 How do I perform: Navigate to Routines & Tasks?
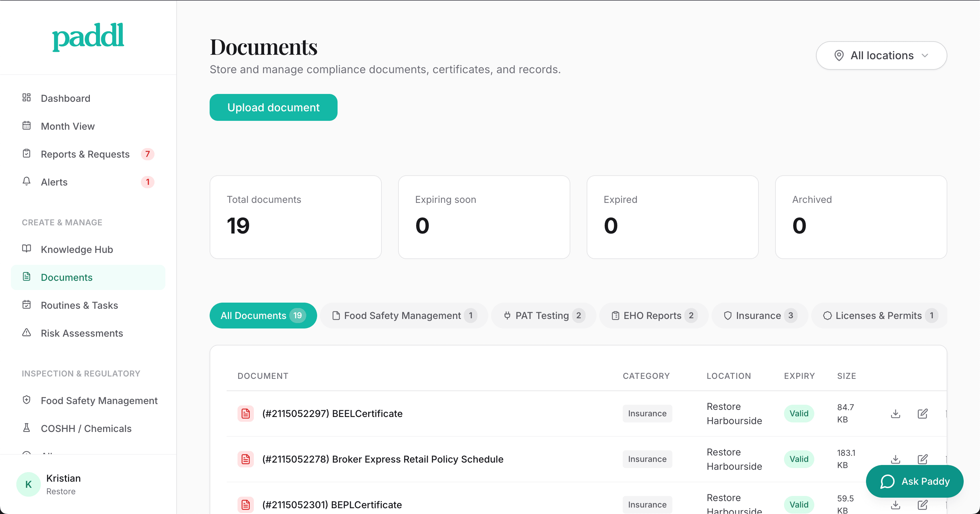pos(79,305)
